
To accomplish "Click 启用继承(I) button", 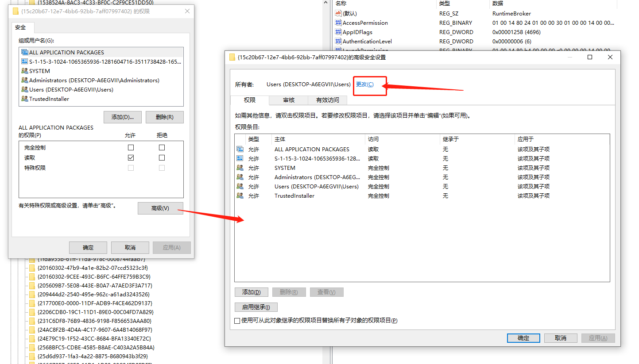I will pyautogui.click(x=256, y=307).
